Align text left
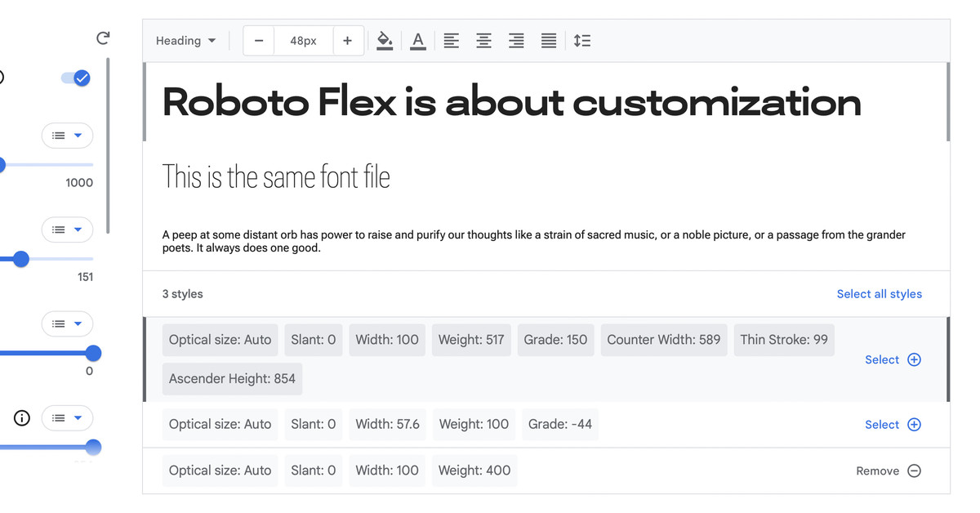This screenshot has width=980, height=513. coord(451,40)
